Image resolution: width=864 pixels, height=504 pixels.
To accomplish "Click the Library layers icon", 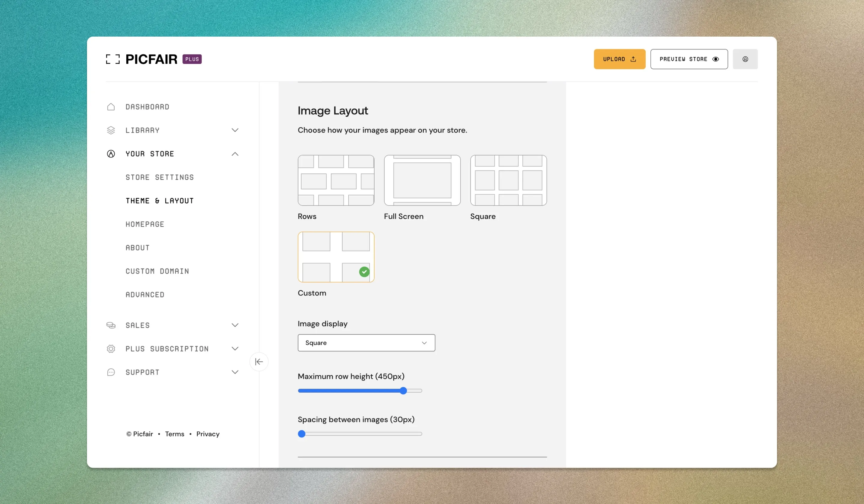I will (x=111, y=130).
